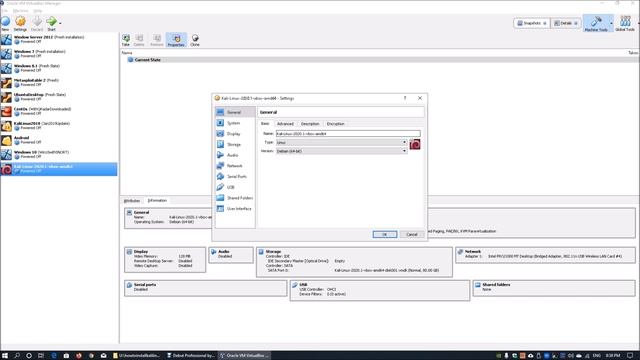
Task: Click the Snapshots button in top toolbar
Action: 531,23
